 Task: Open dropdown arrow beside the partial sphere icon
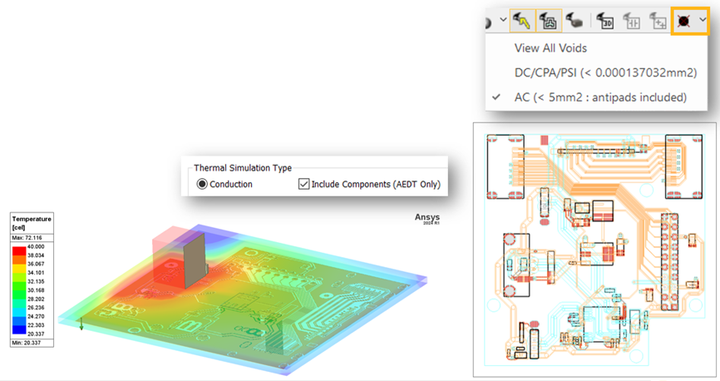pyautogui.click(x=503, y=20)
